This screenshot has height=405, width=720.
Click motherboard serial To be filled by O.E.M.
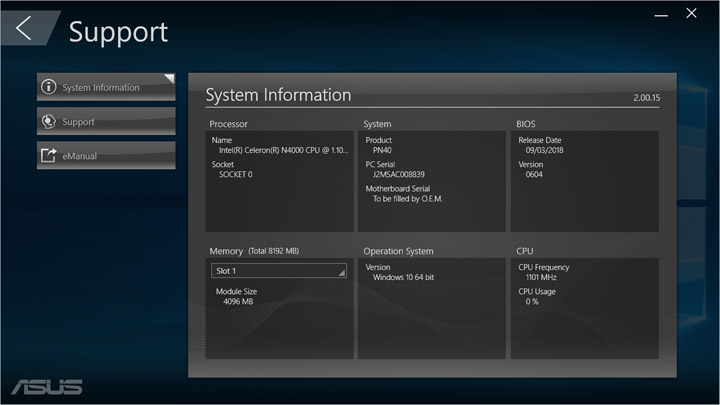(x=408, y=199)
